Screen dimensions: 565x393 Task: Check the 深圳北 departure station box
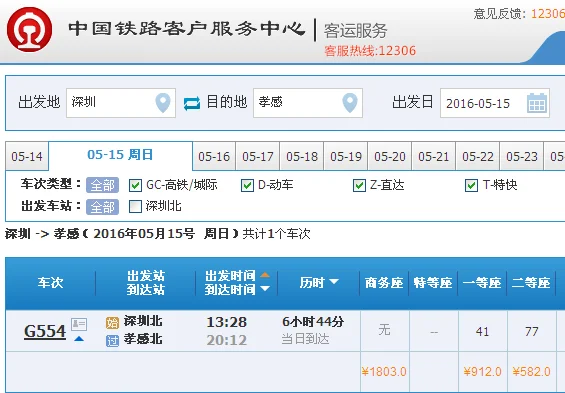click(135, 207)
